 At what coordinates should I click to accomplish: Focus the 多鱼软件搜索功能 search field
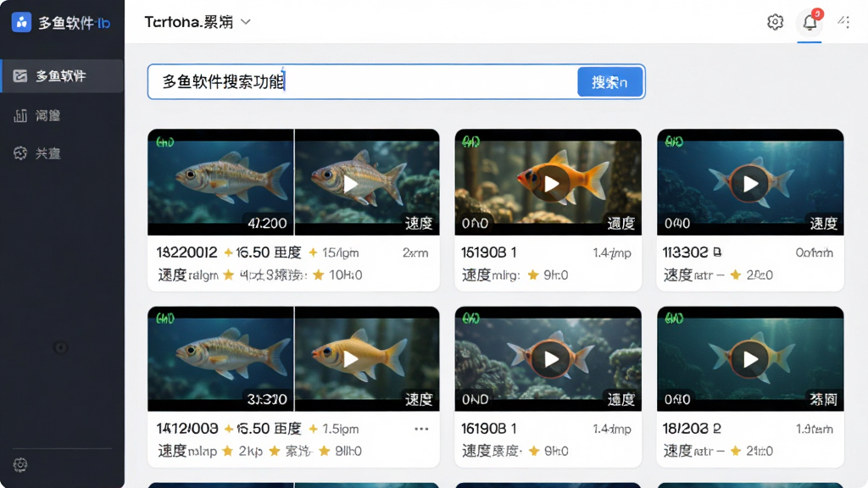[x=363, y=82]
